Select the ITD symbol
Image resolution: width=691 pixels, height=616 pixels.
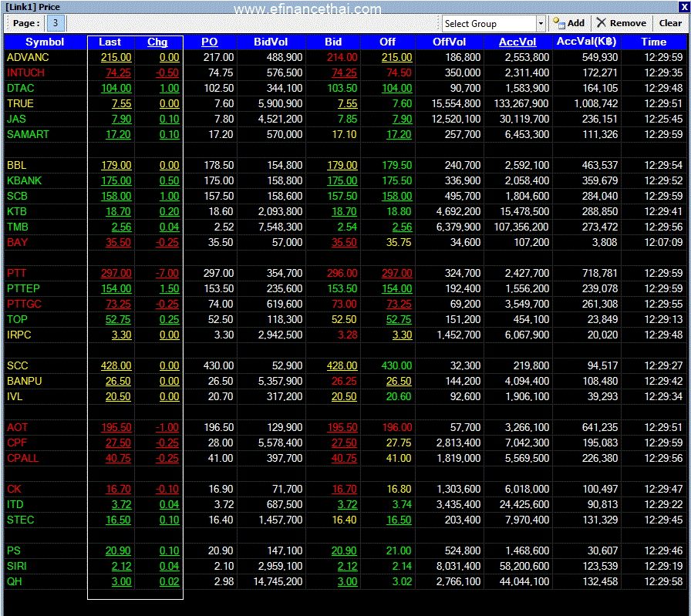pyautogui.click(x=15, y=504)
